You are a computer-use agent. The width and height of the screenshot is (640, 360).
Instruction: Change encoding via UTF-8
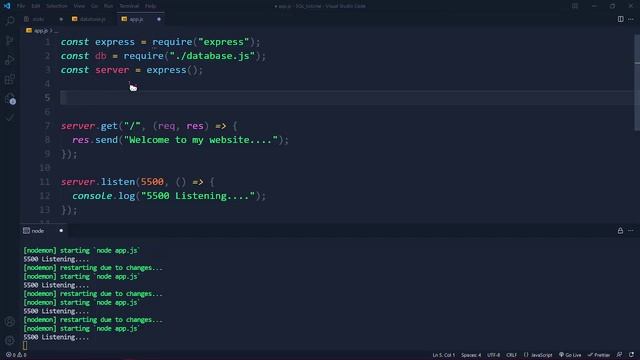(x=493, y=355)
